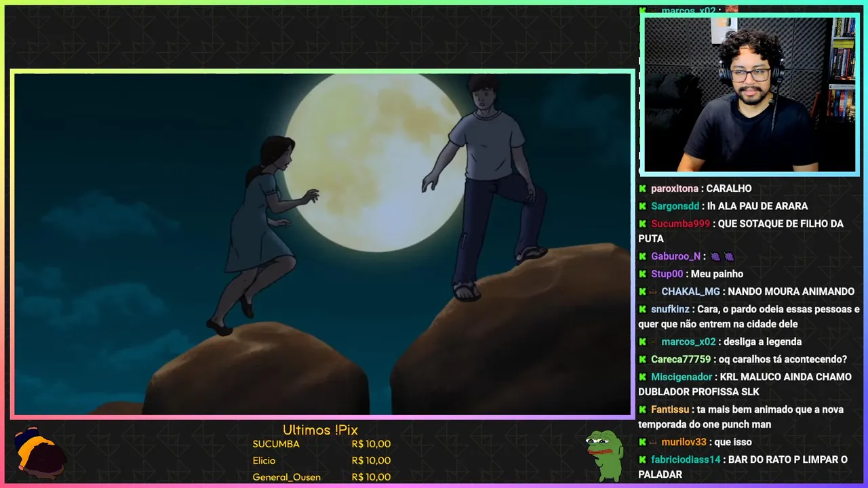Click marcos_x02 in the 'desliga a legenda' message
Image resolution: width=868 pixels, height=488 pixels.
click(688, 342)
